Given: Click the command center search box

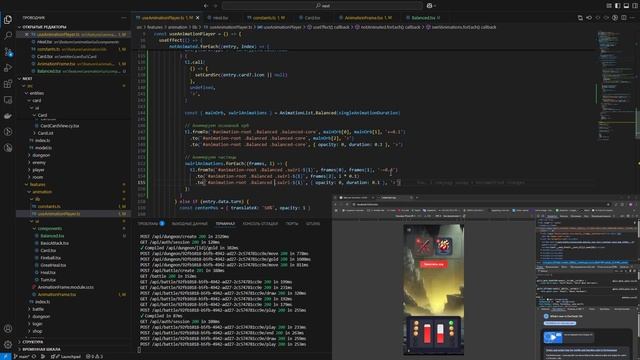Looking at the screenshot, I should (322, 6).
